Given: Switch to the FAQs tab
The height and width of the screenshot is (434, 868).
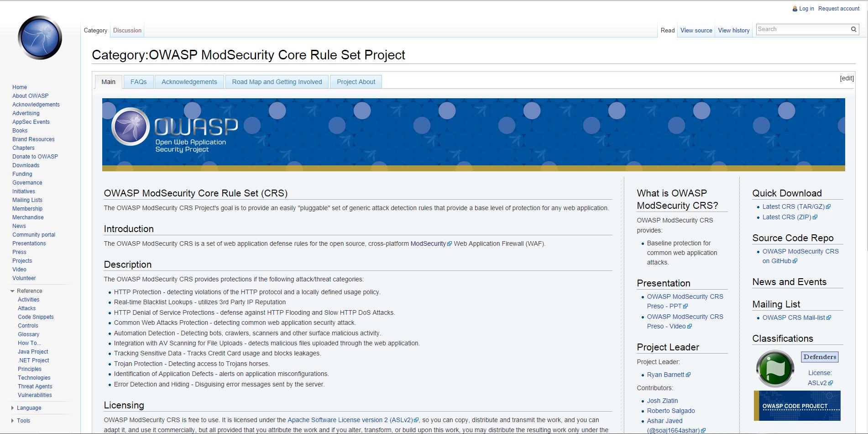Looking at the screenshot, I should [139, 82].
